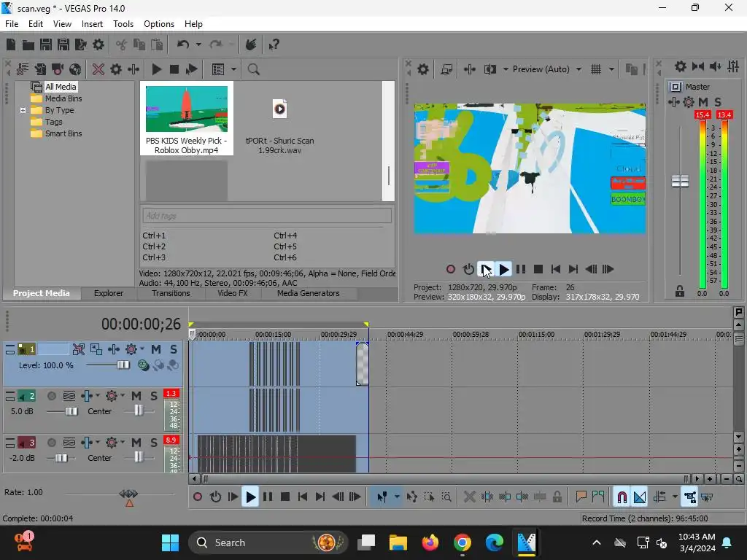Click the Render As icon in main toolbar
This screenshot has height=560, width=747.
(80, 44)
